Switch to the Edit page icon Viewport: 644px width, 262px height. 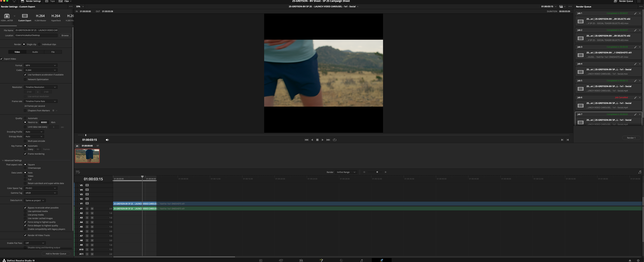tap(301, 260)
